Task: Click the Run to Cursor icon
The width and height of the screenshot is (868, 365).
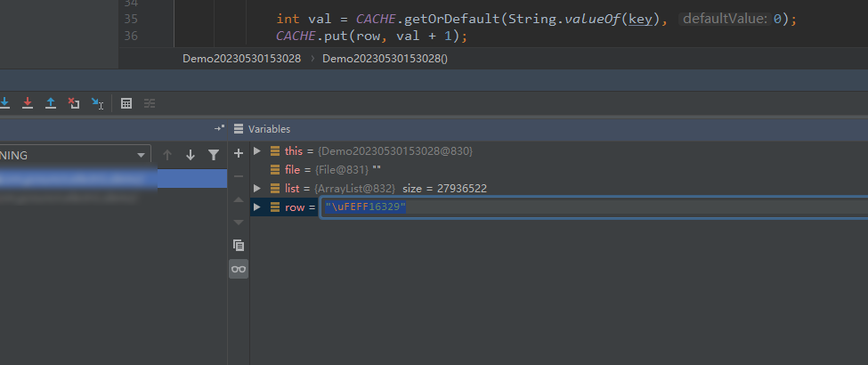Action: (98, 103)
